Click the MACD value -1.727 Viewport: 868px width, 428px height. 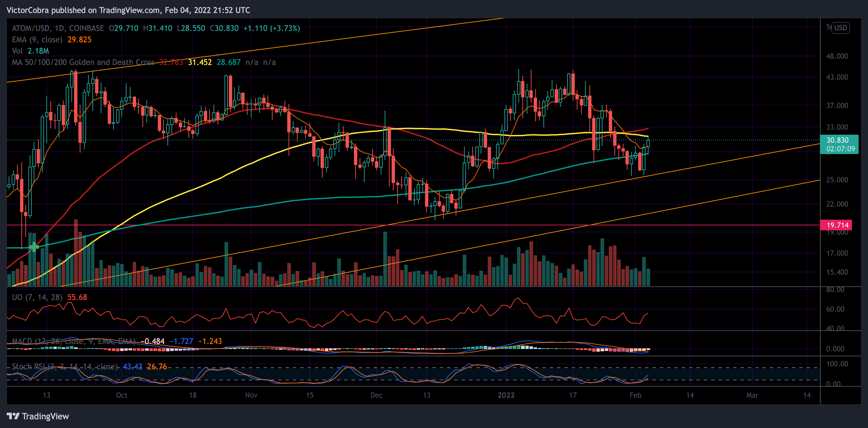point(181,341)
